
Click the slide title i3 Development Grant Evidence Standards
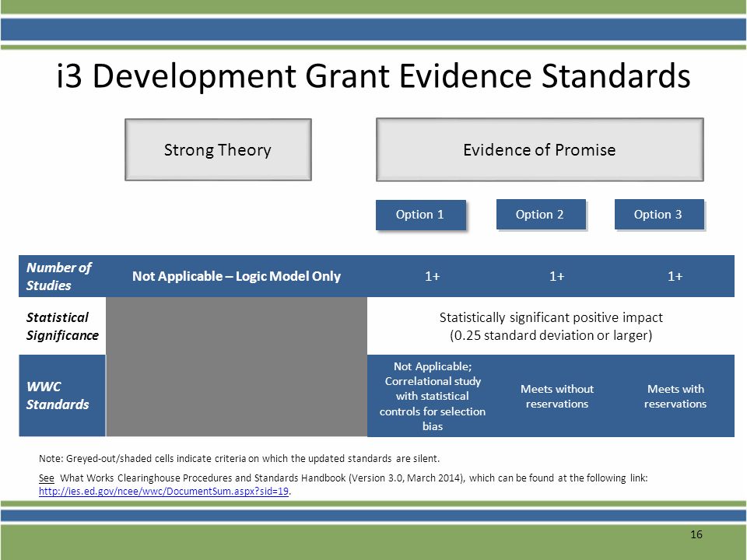click(373, 76)
